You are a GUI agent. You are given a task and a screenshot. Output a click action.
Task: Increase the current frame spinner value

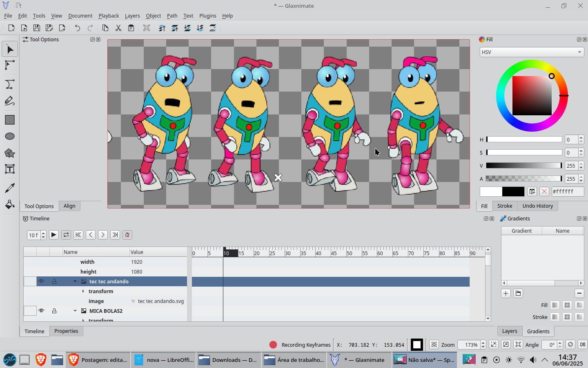point(43,233)
